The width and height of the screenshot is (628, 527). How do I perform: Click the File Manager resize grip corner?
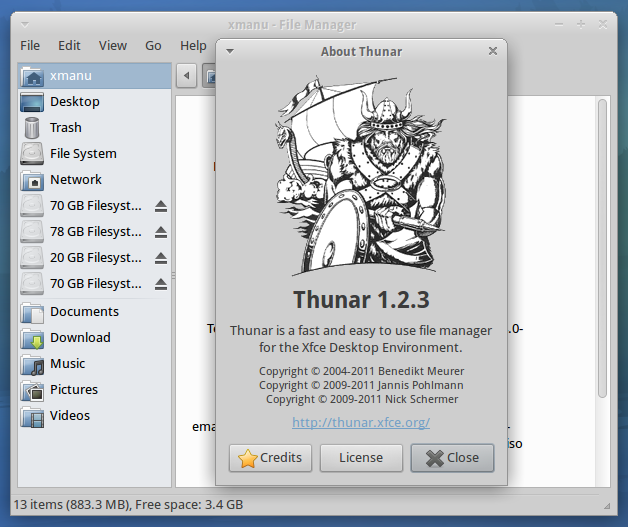607,506
